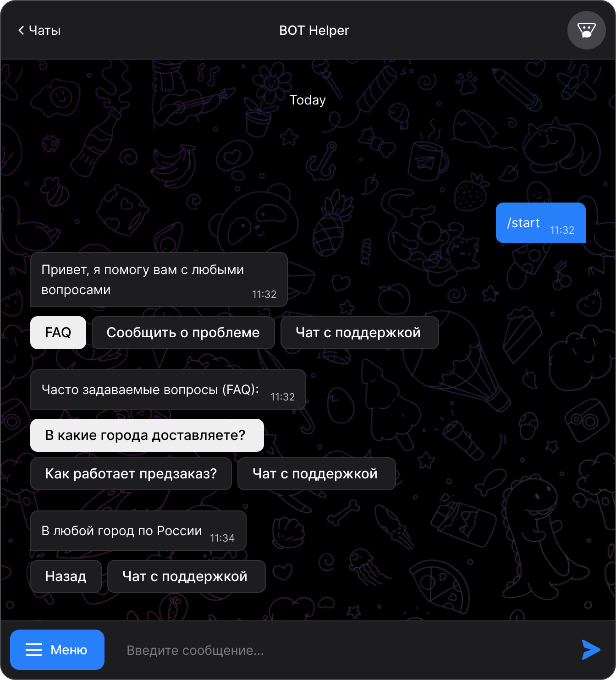Click Чат с поддержкой beside Назад
Image resolution: width=616 pixels, height=680 pixels.
point(187,576)
